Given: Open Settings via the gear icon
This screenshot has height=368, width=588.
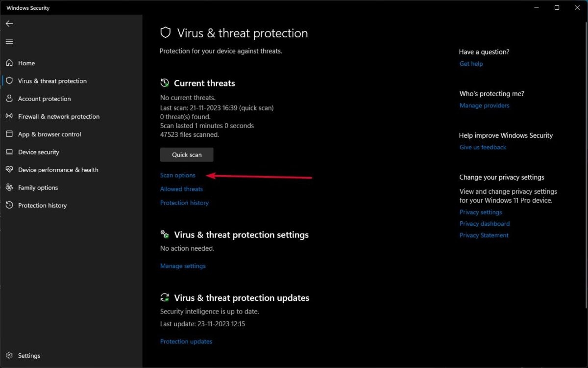Looking at the screenshot, I should (29, 355).
